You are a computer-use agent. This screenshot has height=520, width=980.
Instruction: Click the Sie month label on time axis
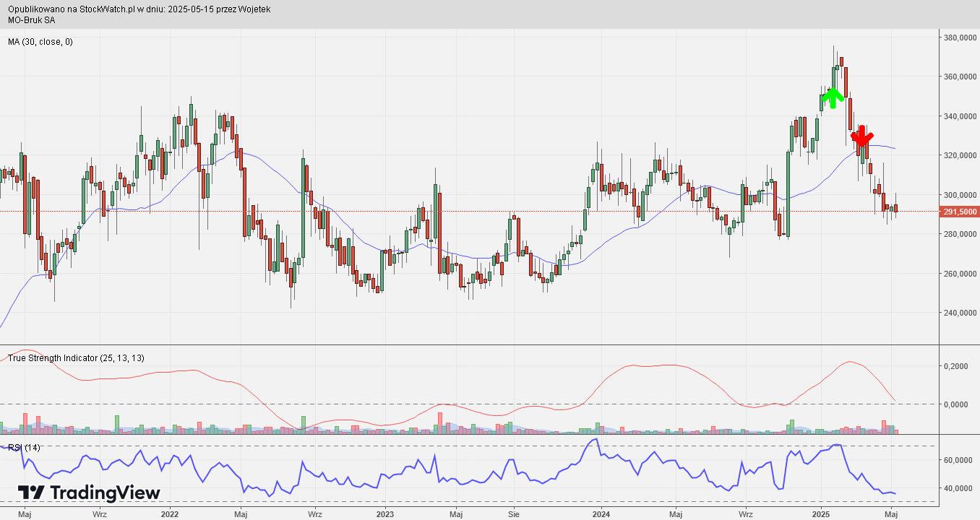[514, 514]
